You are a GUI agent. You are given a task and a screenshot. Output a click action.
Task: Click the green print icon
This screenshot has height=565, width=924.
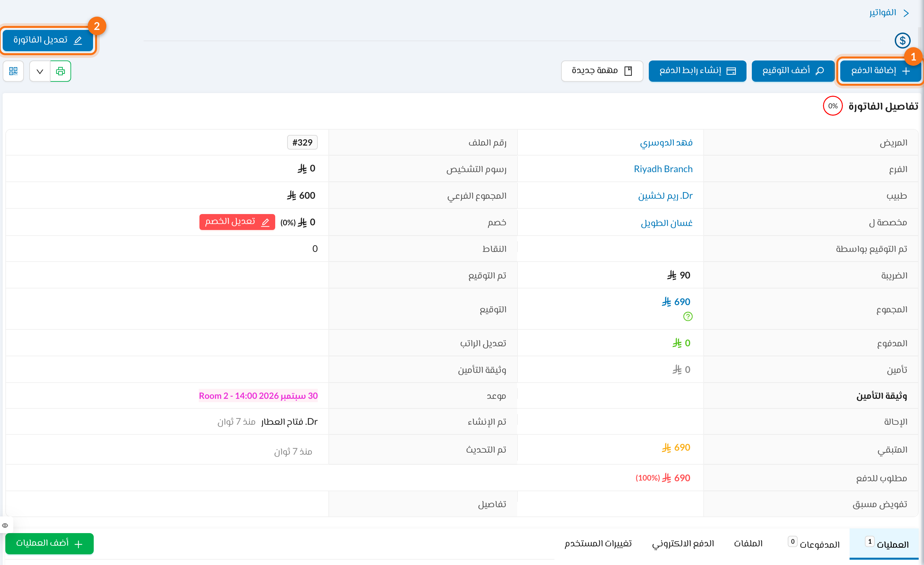pos(60,71)
